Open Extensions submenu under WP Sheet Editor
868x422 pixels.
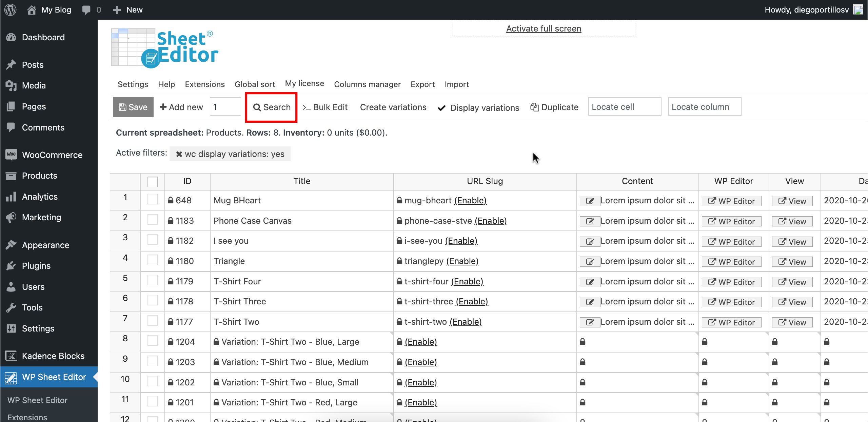27,417
